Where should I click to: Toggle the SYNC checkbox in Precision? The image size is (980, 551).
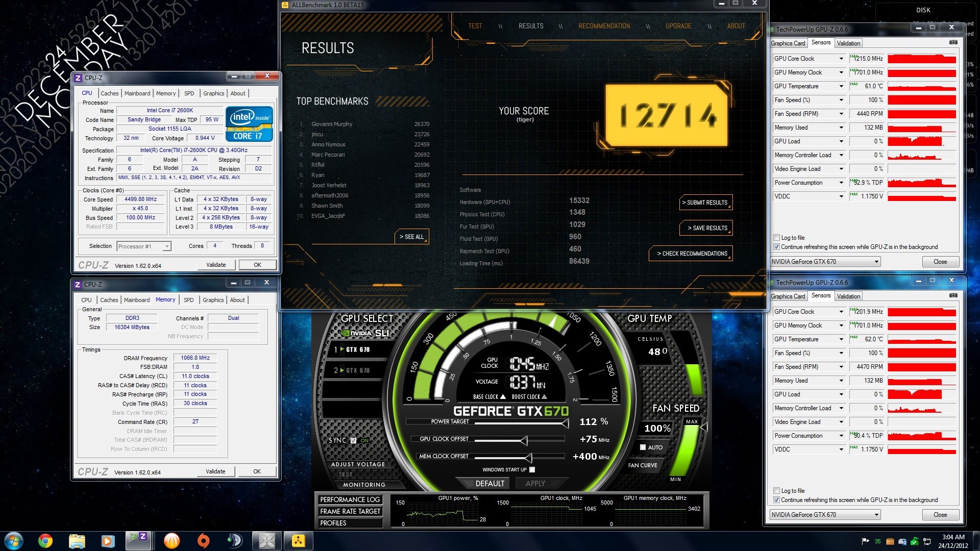click(x=353, y=440)
